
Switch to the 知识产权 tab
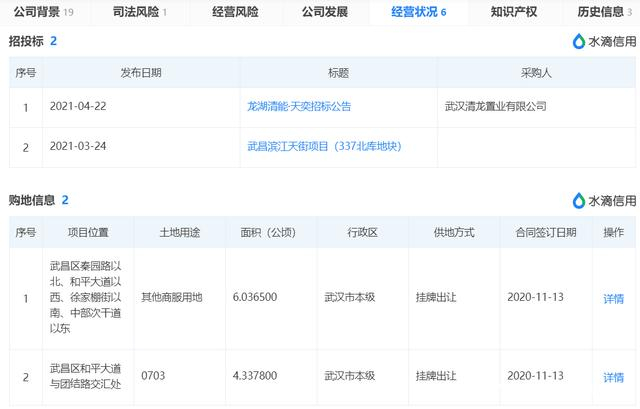[513, 12]
